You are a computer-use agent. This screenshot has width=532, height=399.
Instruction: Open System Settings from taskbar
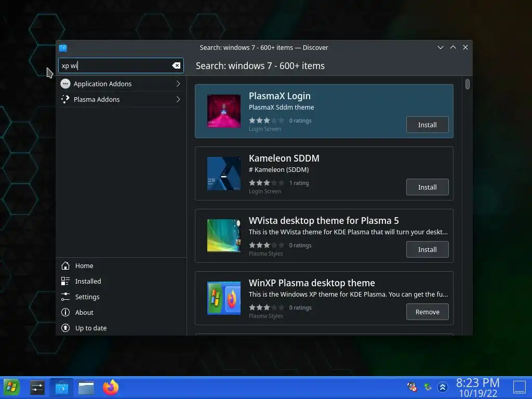(x=37, y=388)
